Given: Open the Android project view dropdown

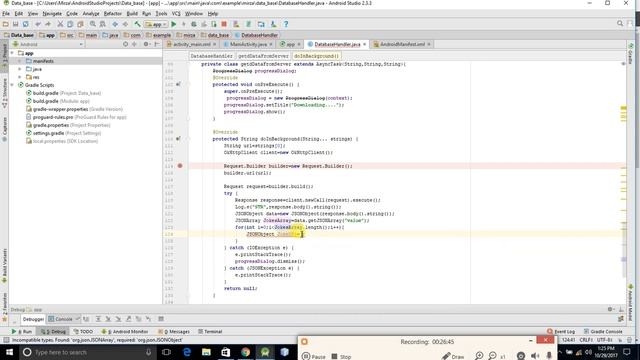Looking at the screenshot, I should point(48,44).
